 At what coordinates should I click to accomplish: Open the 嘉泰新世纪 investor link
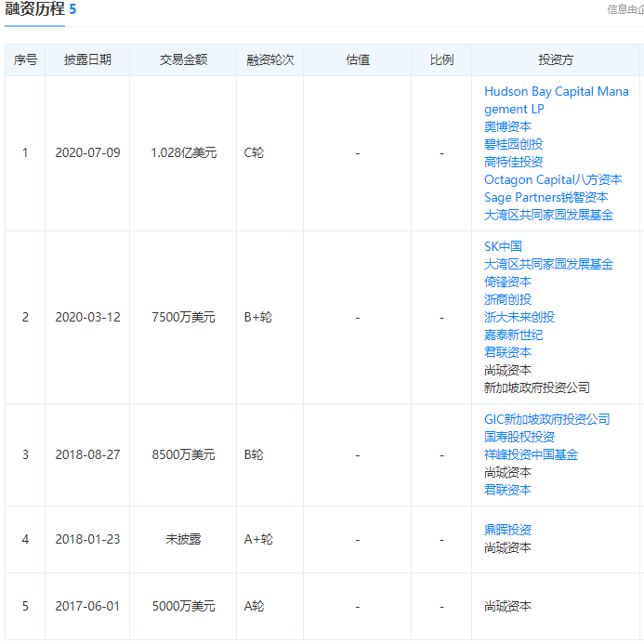click(x=513, y=335)
